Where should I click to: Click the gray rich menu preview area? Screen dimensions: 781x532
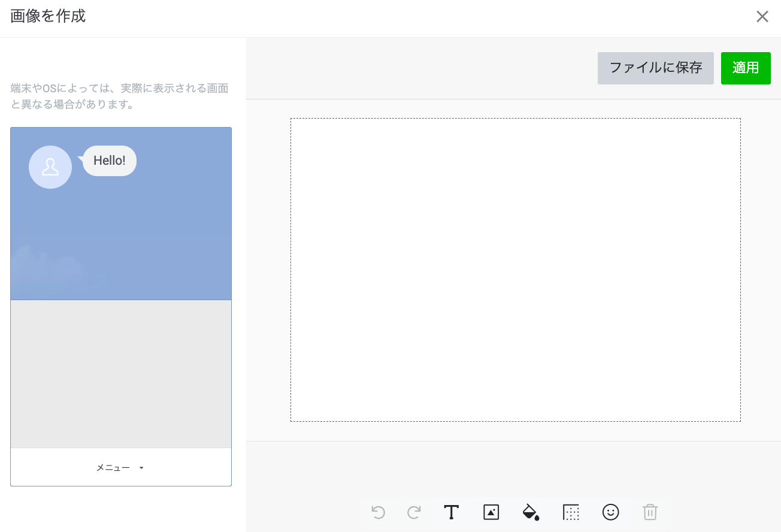pos(121,374)
